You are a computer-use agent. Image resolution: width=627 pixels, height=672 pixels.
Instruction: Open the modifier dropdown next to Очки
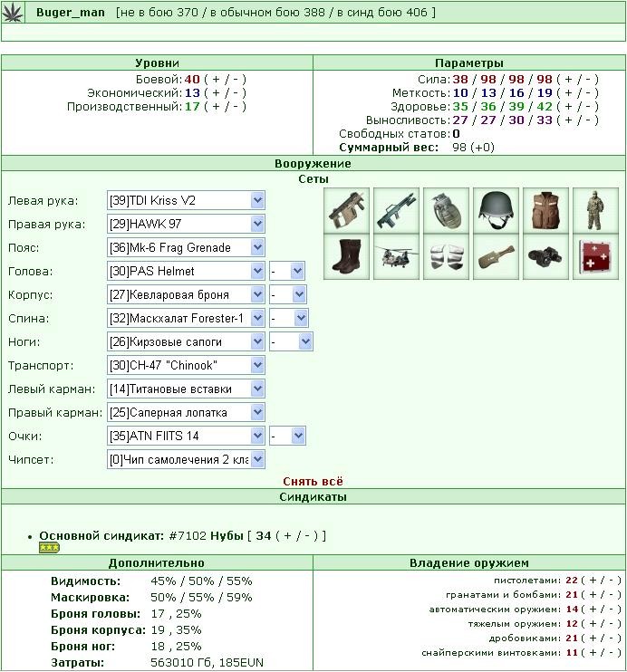tap(287, 436)
